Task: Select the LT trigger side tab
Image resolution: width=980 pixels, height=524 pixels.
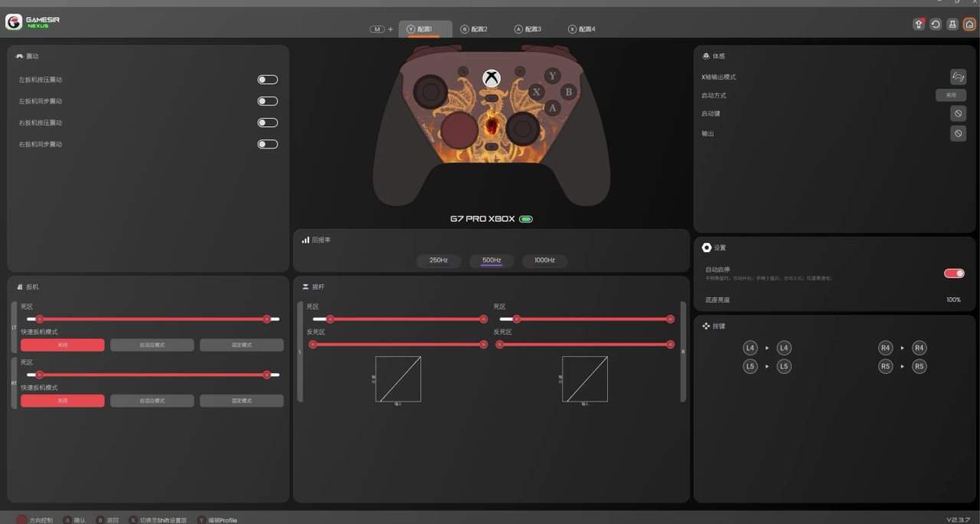Action: tap(14, 327)
